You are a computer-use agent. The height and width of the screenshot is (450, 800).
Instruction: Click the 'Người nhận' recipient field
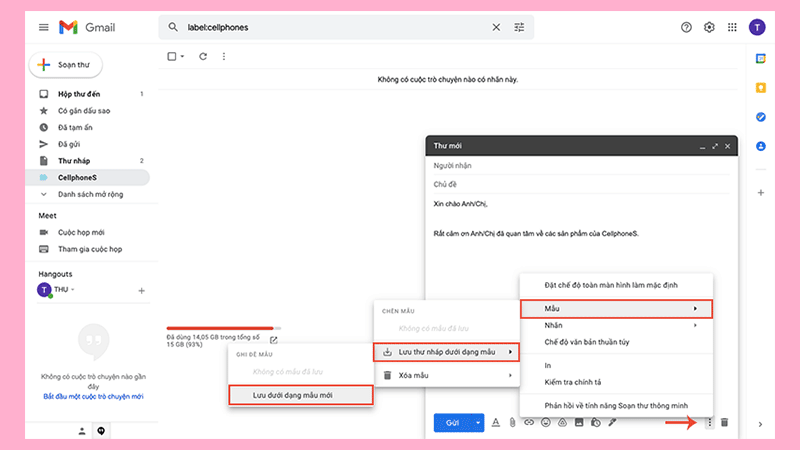(580, 164)
